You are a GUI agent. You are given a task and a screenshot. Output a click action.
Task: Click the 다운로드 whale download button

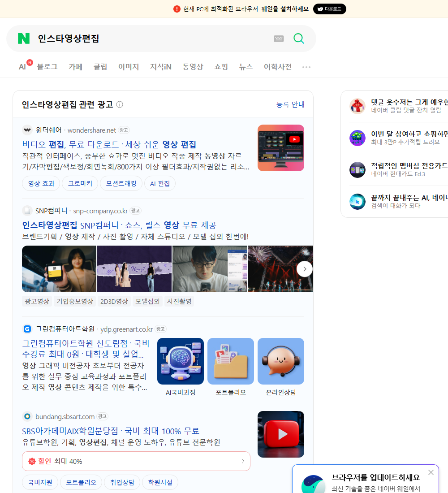pyautogui.click(x=329, y=9)
